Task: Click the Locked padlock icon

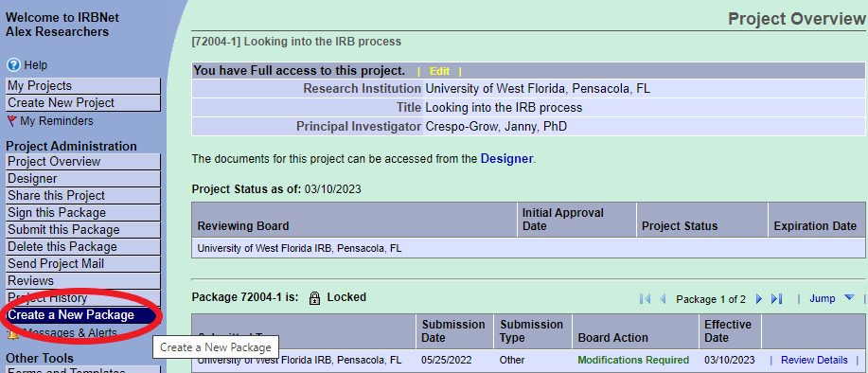Action: point(314,297)
